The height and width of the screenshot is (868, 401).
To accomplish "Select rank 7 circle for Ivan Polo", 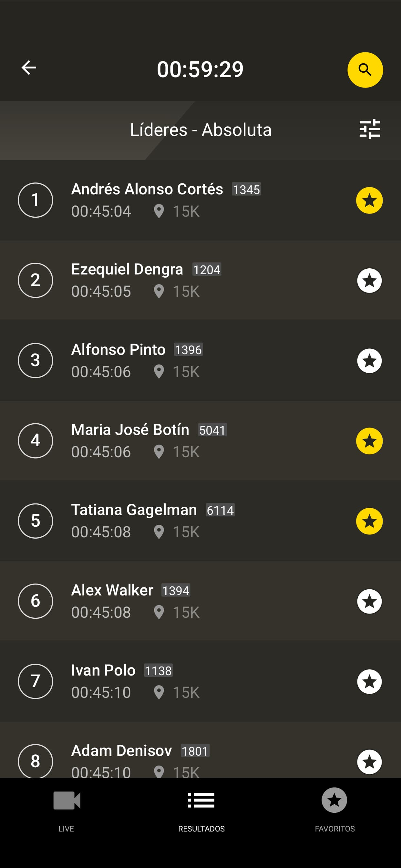I will [36, 681].
